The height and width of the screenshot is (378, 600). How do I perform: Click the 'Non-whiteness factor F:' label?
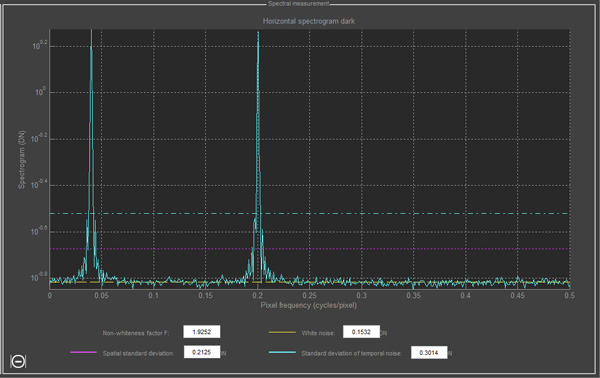point(135,333)
